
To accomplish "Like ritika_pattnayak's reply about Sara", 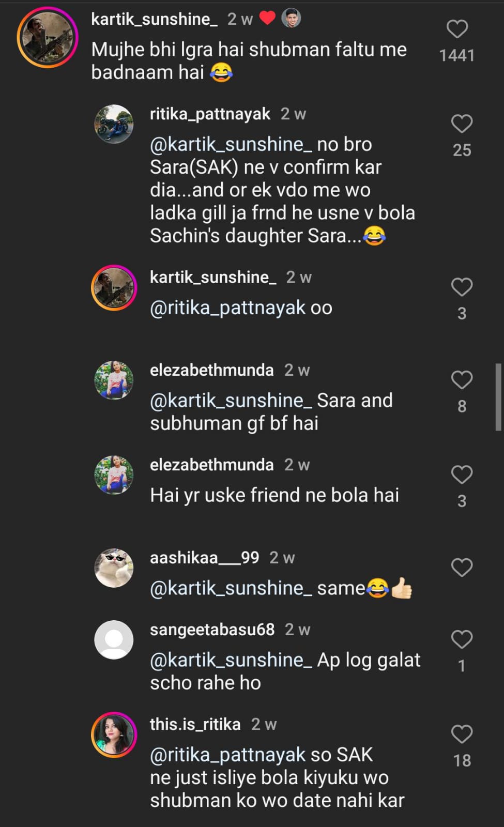I will click(x=462, y=124).
